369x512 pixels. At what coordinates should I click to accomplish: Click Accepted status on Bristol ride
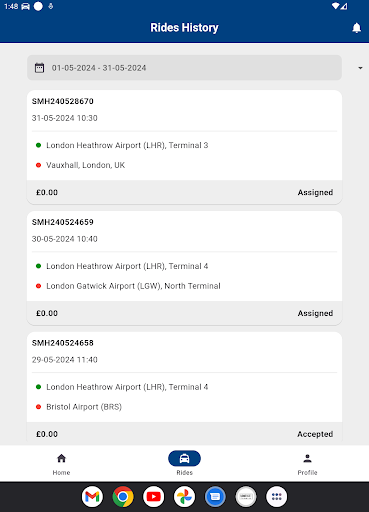[315, 434]
